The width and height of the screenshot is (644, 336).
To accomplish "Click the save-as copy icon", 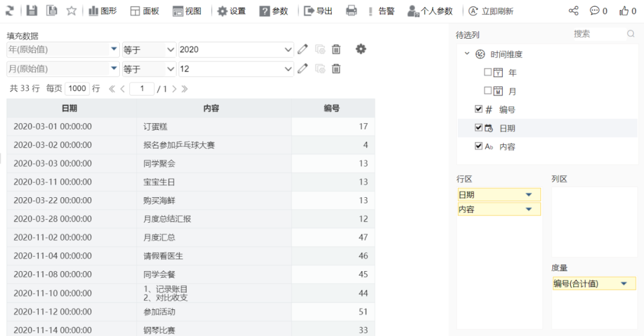I will [52, 11].
